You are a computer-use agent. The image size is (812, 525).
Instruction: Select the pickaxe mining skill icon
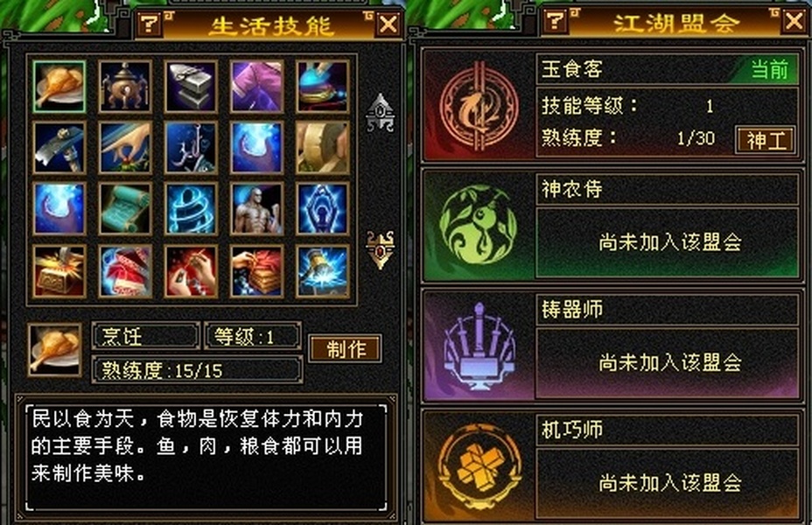click(59, 148)
